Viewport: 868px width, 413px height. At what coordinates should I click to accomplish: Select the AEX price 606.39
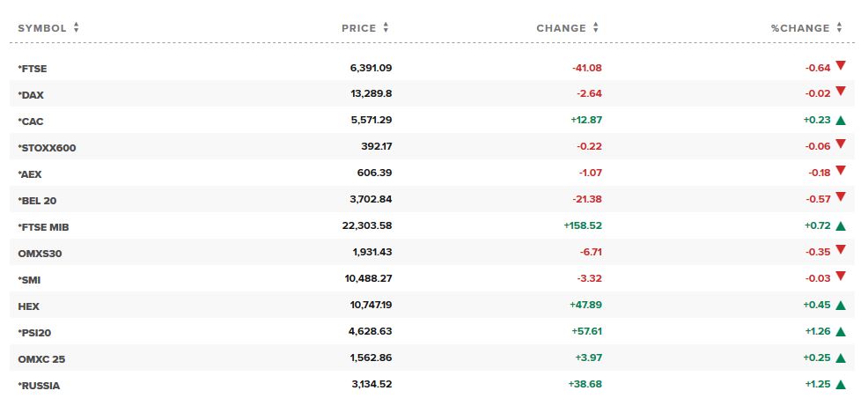point(375,173)
